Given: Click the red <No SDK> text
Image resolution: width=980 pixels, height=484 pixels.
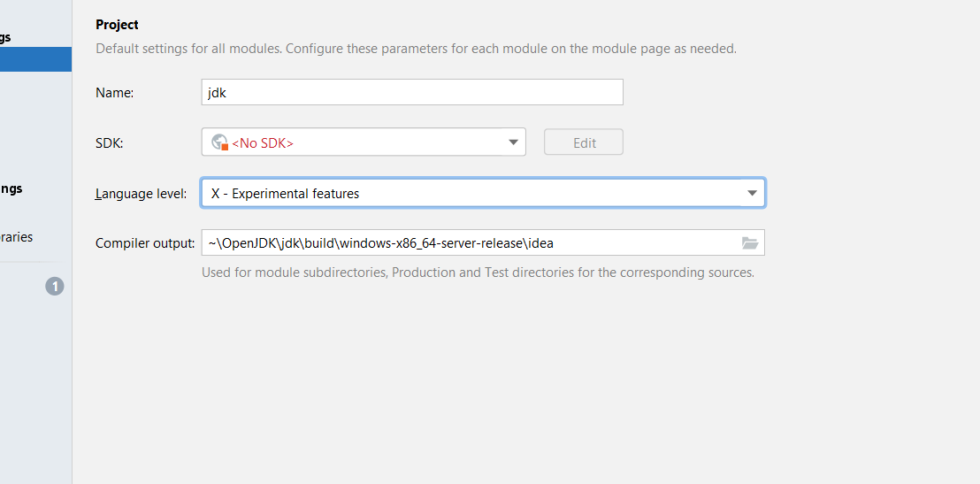Looking at the screenshot, I should [263, 142].
